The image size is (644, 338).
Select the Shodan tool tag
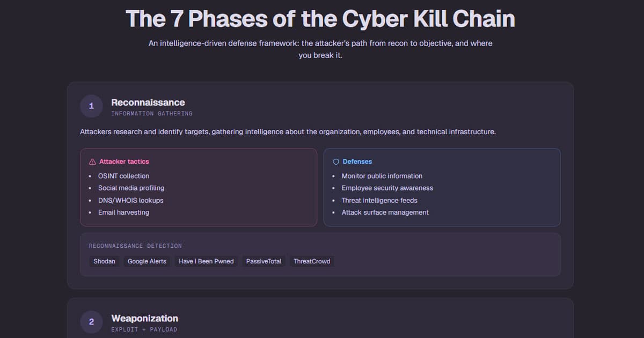point(104,261)
